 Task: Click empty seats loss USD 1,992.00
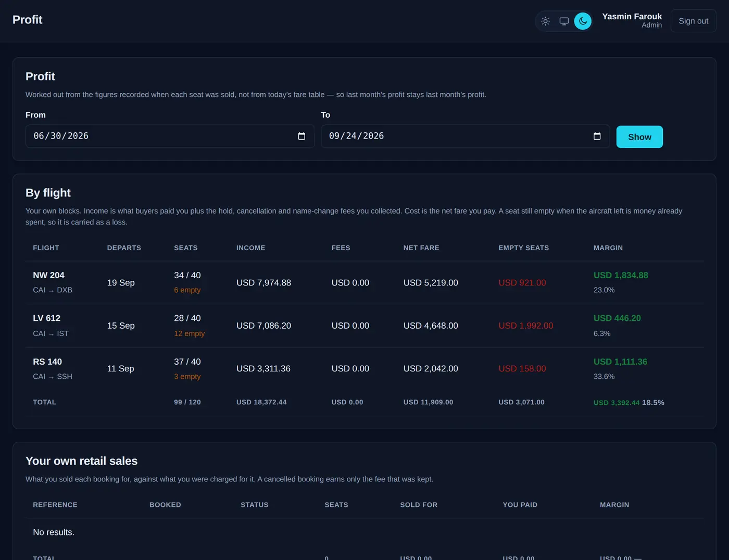point(525,326)
